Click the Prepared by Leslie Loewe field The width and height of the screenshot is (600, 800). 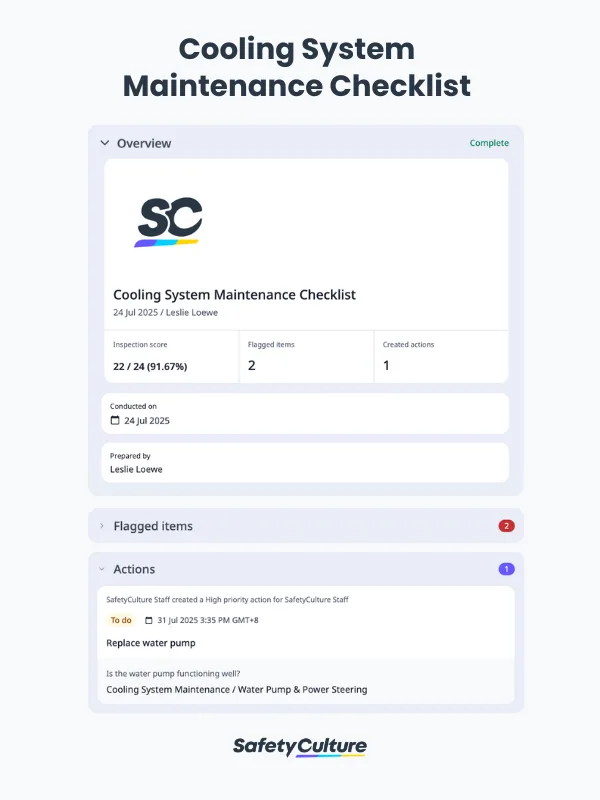coord(305,462)
